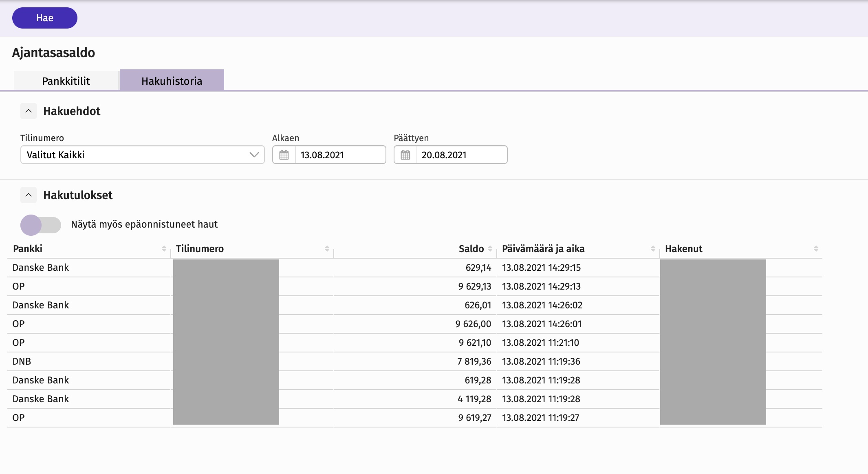Click the Päättyen date field 20.08.2021
This screenshot has width=868, height=474.
462,155
